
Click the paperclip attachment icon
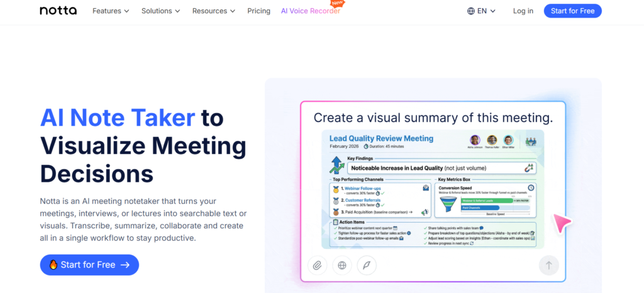pyautogui.click(x=317, y=265)
